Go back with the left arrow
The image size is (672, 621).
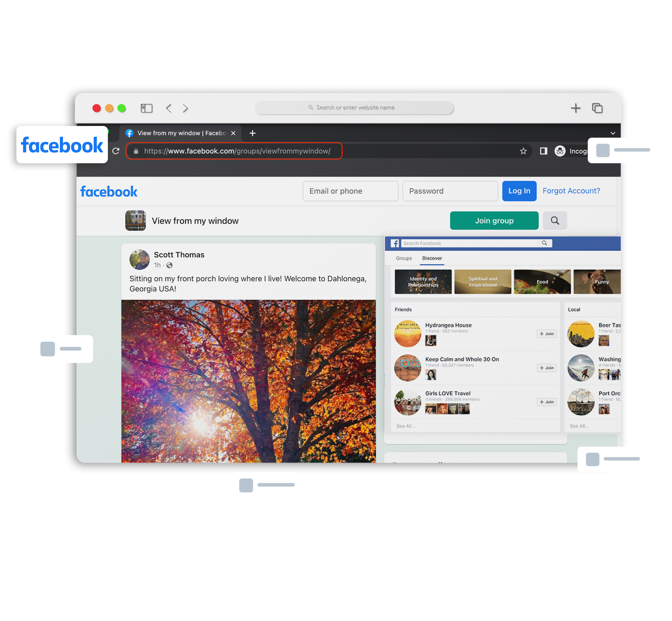tap(169, 108)
